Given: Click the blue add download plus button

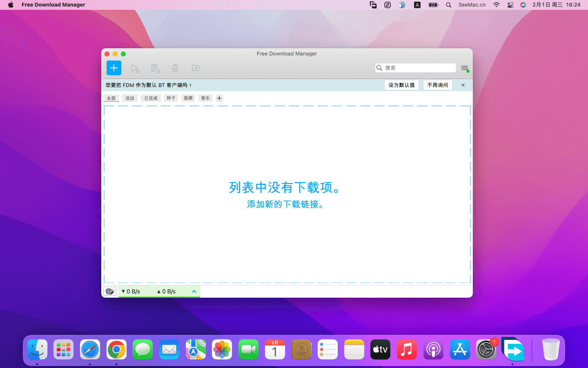Looking at the screenshot, I should [114, 68].
